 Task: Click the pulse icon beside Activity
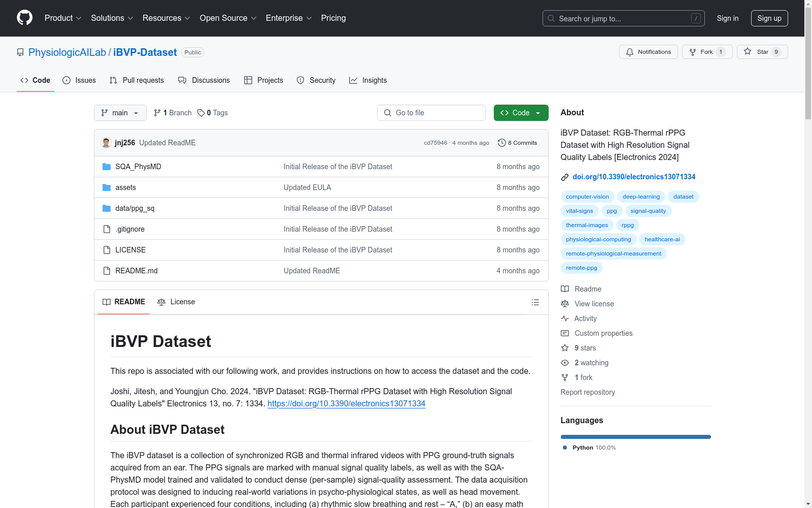565,319
